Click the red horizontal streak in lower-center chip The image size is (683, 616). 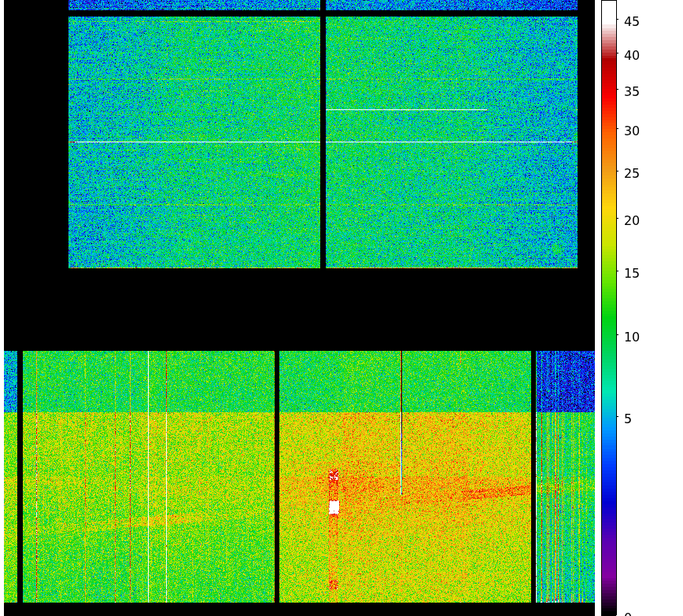(496, 493)
